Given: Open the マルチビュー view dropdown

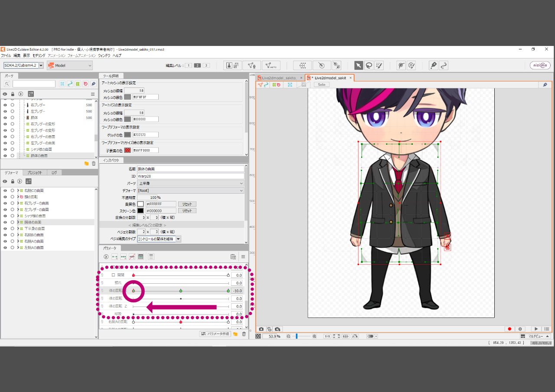Looking at the screenshot, I should click(535, 336).
